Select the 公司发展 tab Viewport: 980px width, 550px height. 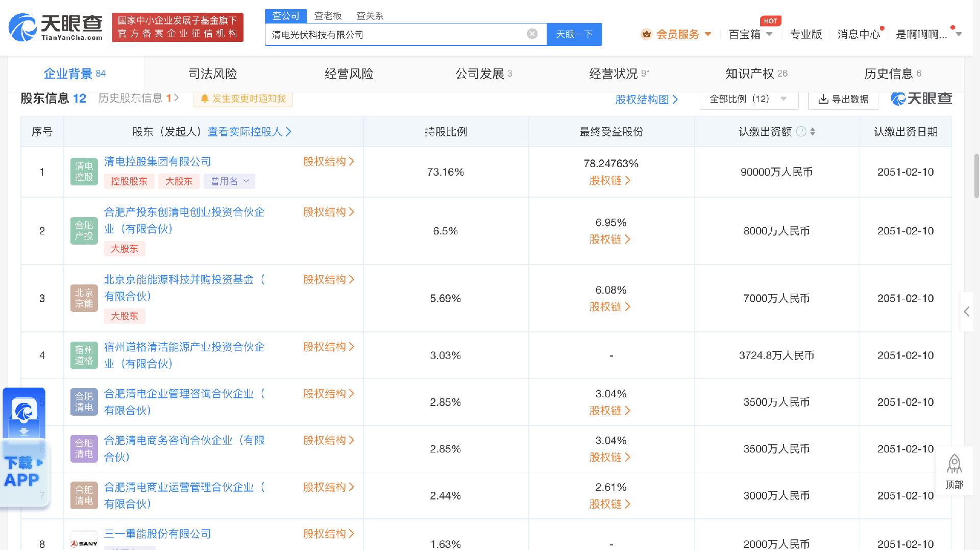(x=484, y=74)
